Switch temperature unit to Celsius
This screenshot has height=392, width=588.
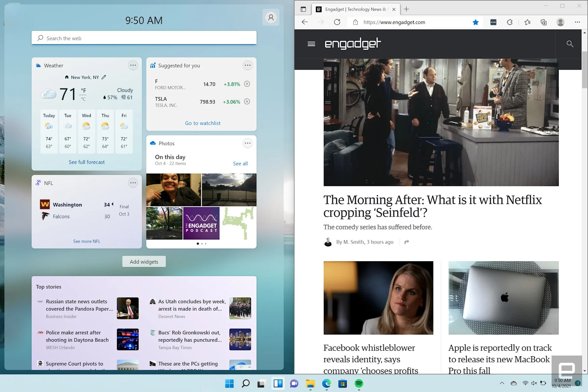click(x=83, y=99)
